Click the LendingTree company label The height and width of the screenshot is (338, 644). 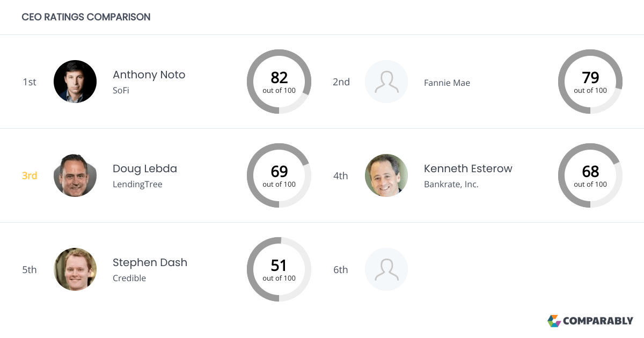point(136,184)
